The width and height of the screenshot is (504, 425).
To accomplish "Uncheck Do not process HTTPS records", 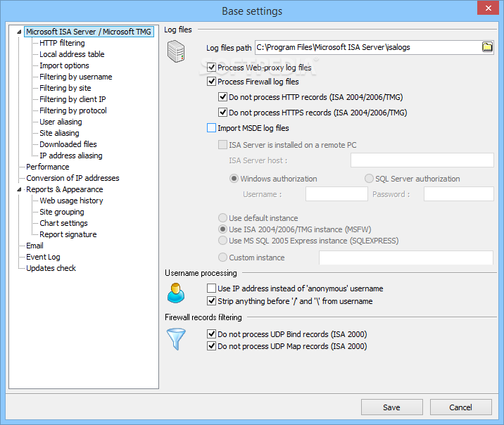I will pos(222,113).
